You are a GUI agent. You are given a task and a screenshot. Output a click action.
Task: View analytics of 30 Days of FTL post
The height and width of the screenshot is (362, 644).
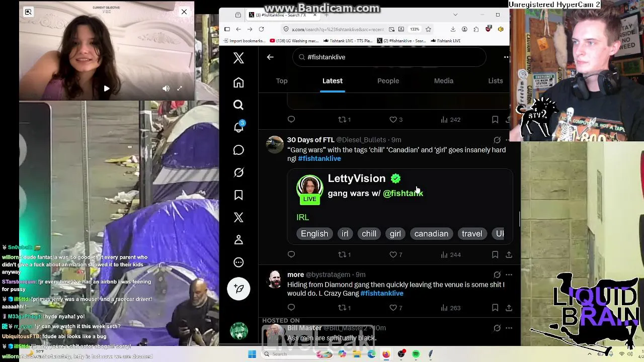pos(450,255)
